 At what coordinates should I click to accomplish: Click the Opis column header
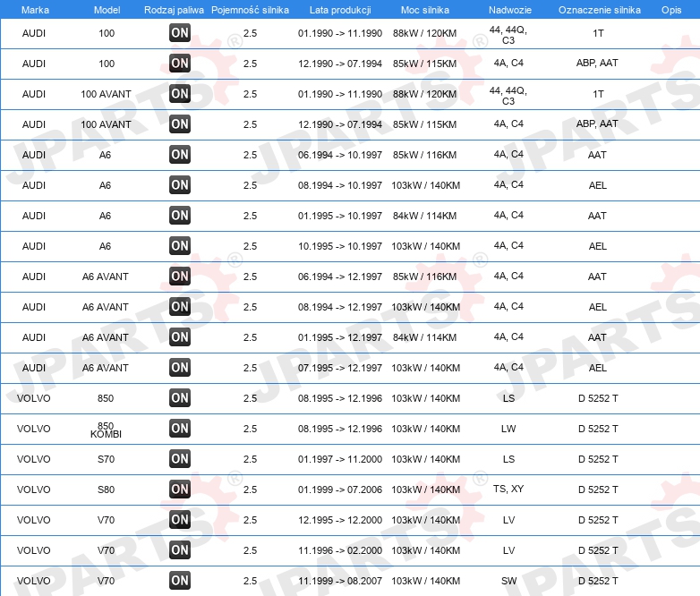671,10
